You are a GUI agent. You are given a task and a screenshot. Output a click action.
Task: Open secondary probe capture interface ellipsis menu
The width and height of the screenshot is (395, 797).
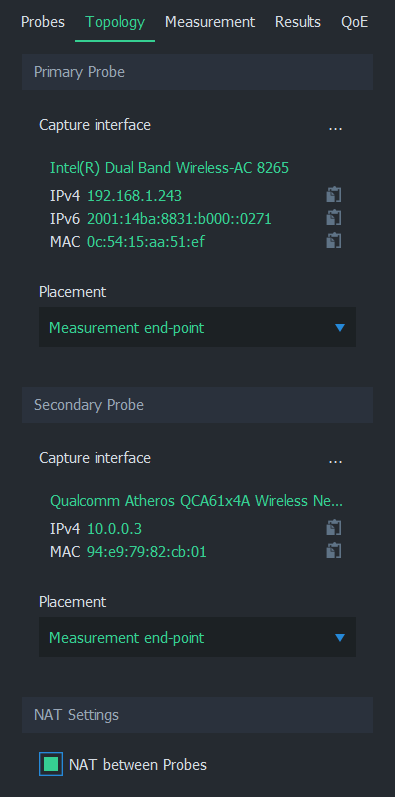tap(335, 459)
